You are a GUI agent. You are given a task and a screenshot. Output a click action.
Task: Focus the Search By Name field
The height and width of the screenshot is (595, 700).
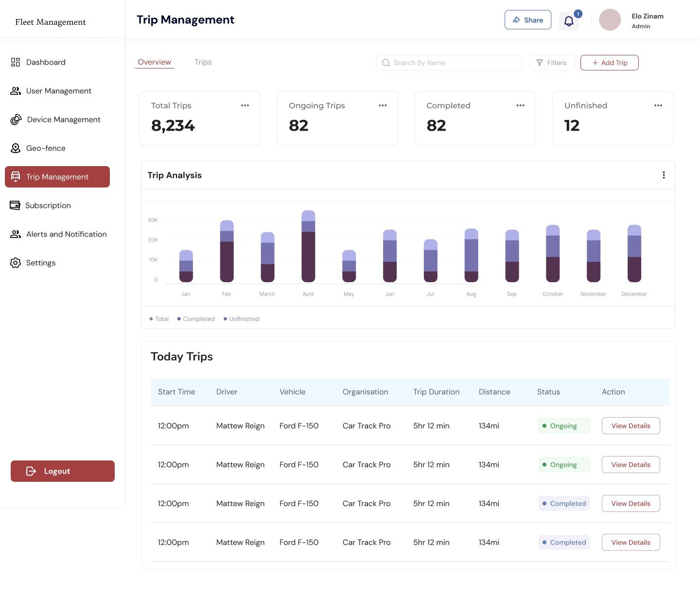click(x=449, y=63)
